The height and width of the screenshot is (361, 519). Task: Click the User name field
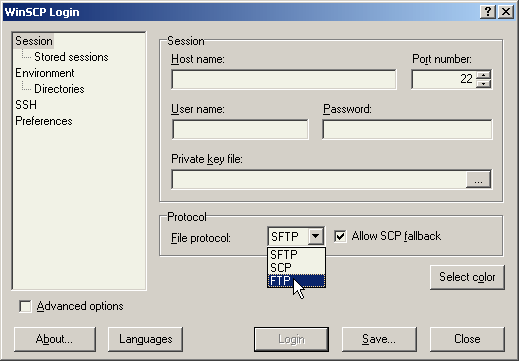[x=240, y=129]
